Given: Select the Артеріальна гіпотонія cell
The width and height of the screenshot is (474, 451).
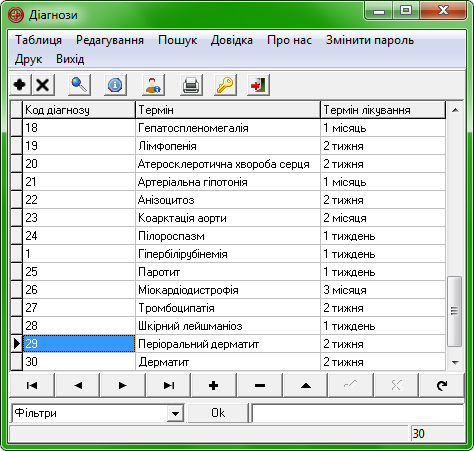Looking at the screenshot, I should click(228, 182).
